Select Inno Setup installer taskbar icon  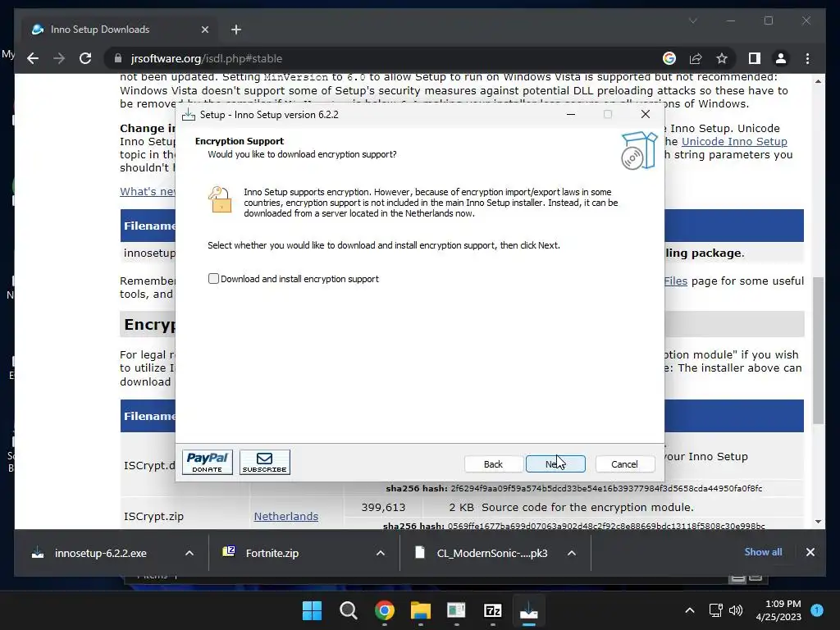pos(529,610)
